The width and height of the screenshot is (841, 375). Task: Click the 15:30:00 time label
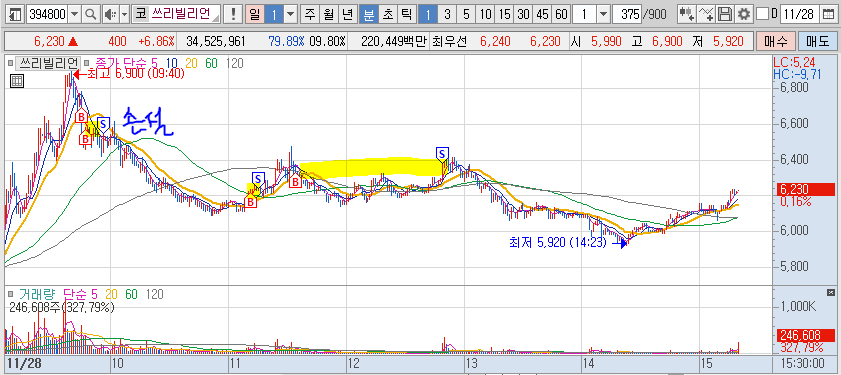802,363
